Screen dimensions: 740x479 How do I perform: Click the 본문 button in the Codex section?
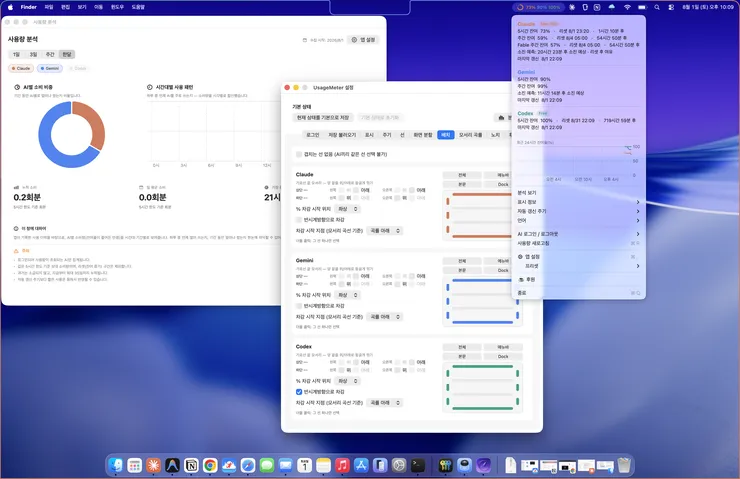tap(462, 356)
